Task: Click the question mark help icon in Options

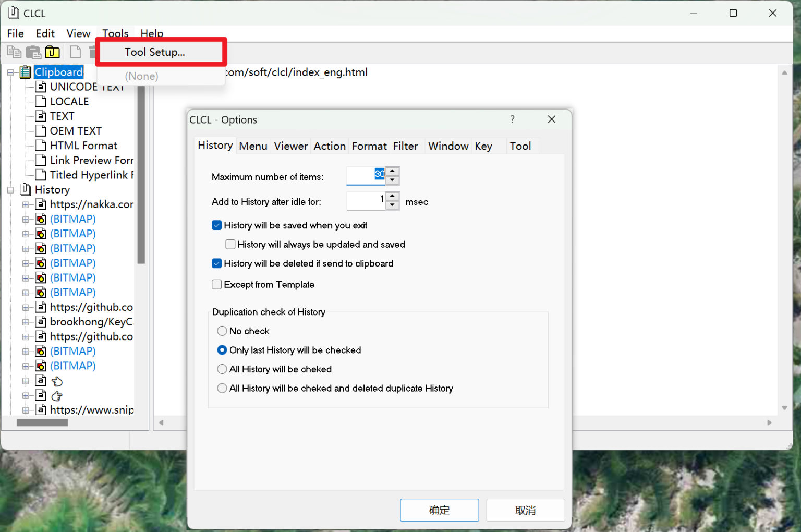Action: [x=512, y=119]
